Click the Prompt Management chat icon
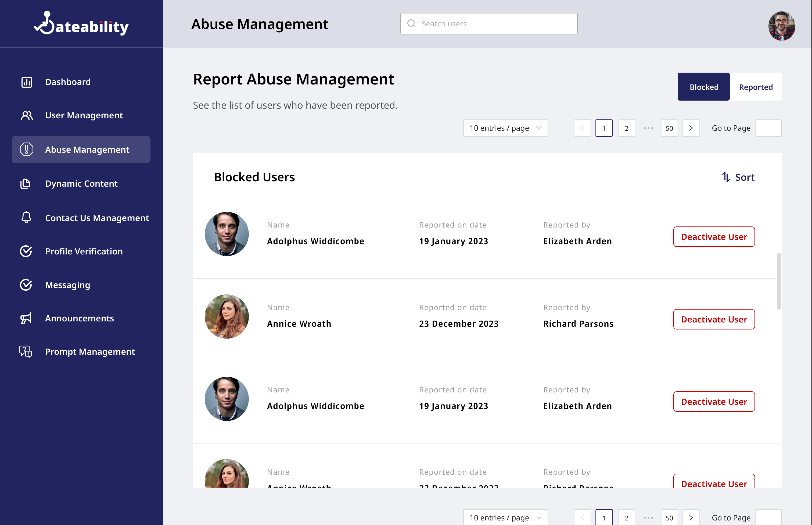812x525 pixels. [x=26, y=352]
